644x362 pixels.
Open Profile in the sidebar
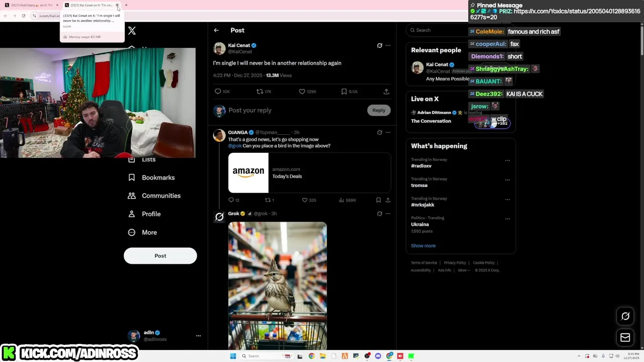click(x=144, y=214)
